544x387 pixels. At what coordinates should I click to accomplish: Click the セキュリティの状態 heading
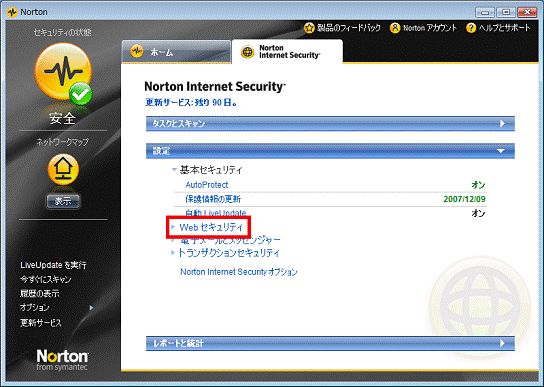pos(62,33)
